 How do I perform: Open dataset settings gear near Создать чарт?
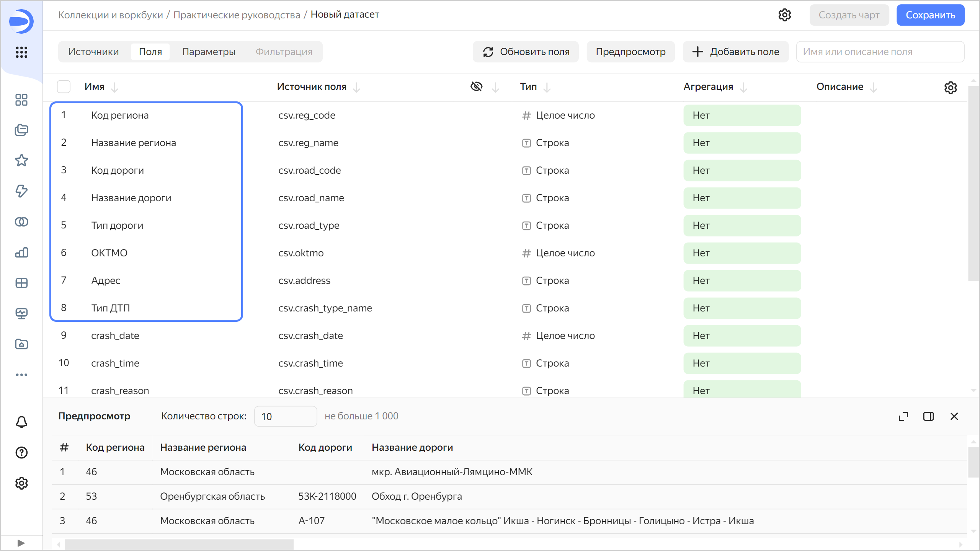point(784,15)
